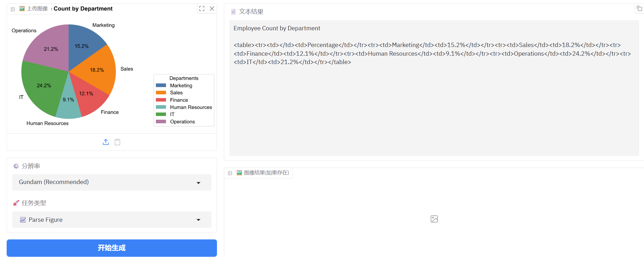This screenshot has width=644, height=257.
Task: Click the text result output box
Action: (x=434, y=88)
